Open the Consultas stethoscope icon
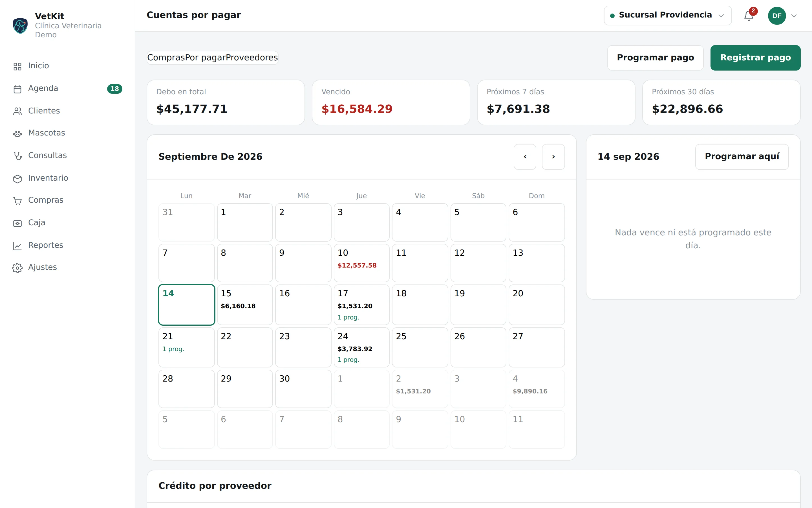This screenshot has width=812, height=508. tap(17, 156)
